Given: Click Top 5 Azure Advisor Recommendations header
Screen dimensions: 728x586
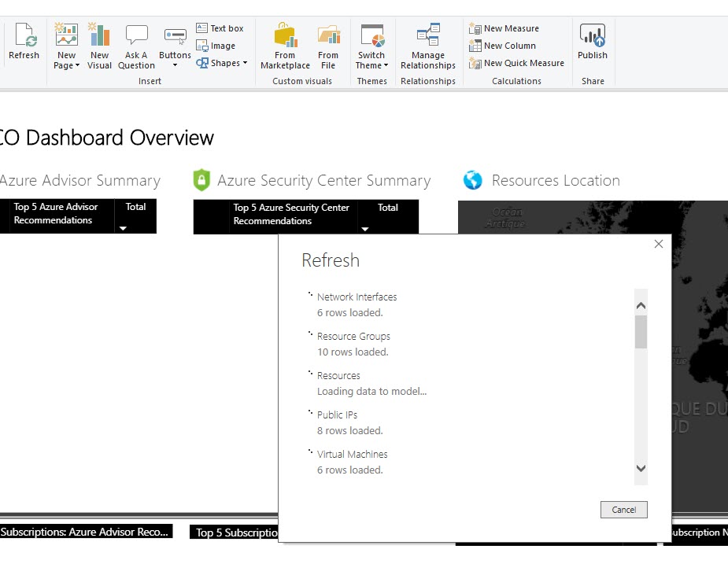Looking at the screenshot, I should [56, 213].
